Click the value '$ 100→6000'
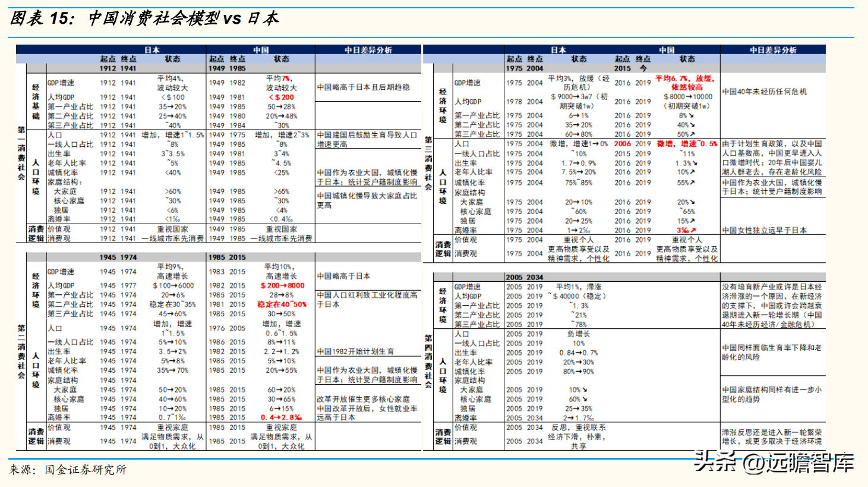The width and height of the screenshot is (868, 487). 173,285
